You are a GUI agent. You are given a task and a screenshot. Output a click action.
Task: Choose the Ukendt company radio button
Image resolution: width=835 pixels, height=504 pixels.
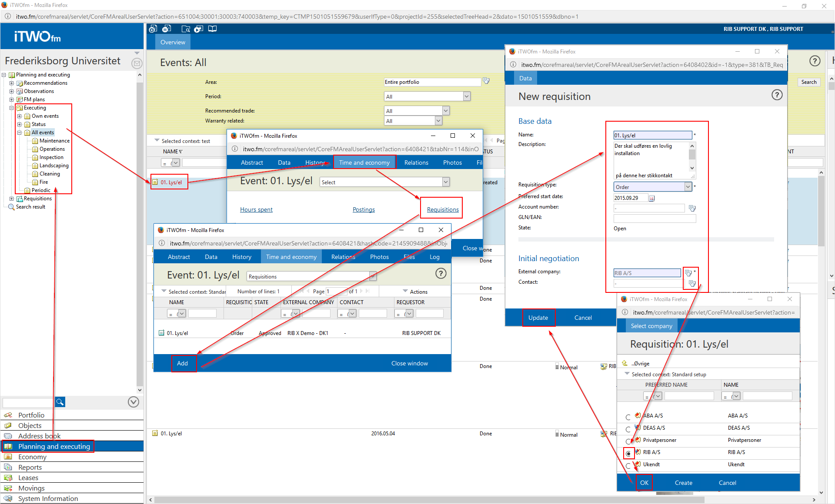click(628, 465)
